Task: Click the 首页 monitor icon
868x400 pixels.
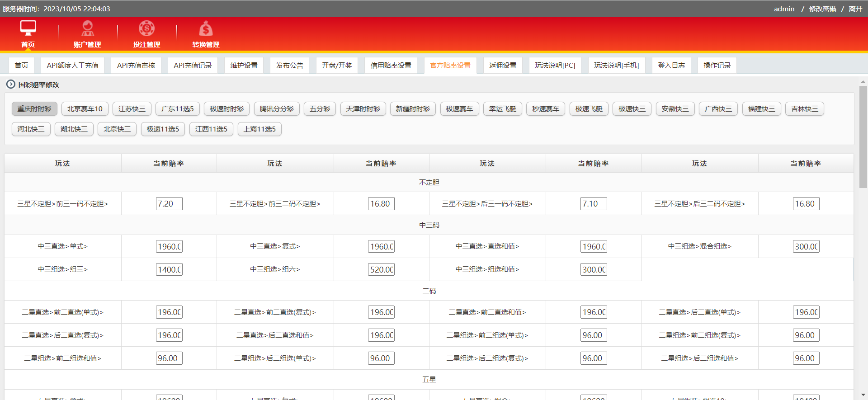Action: coord(28,28)
